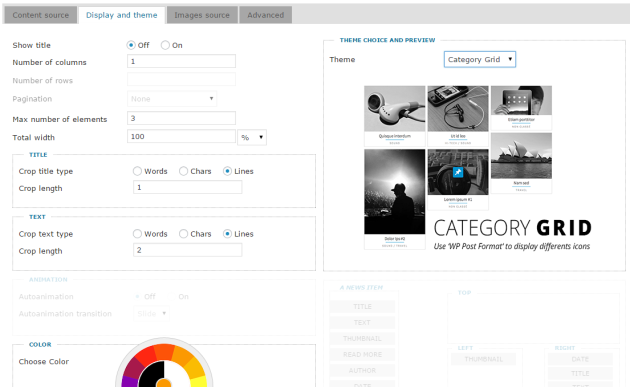
Task: Go to the Advanced tab
Action: tap(266, 15)
